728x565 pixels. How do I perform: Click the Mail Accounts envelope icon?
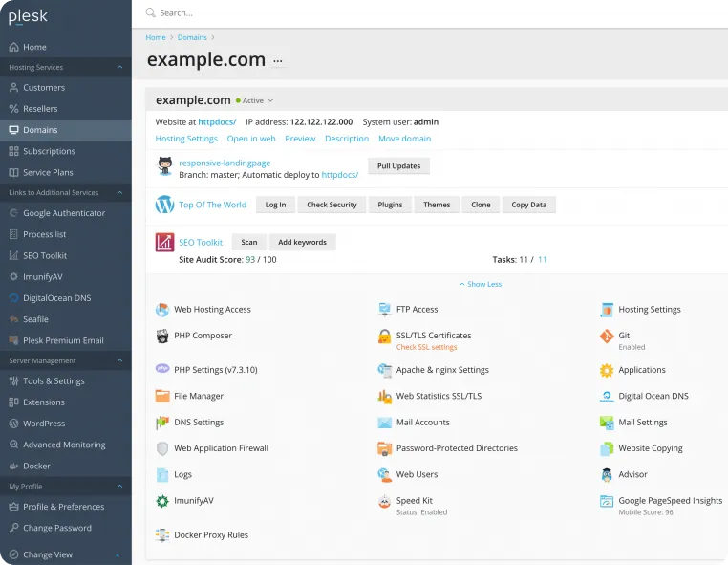384,423
